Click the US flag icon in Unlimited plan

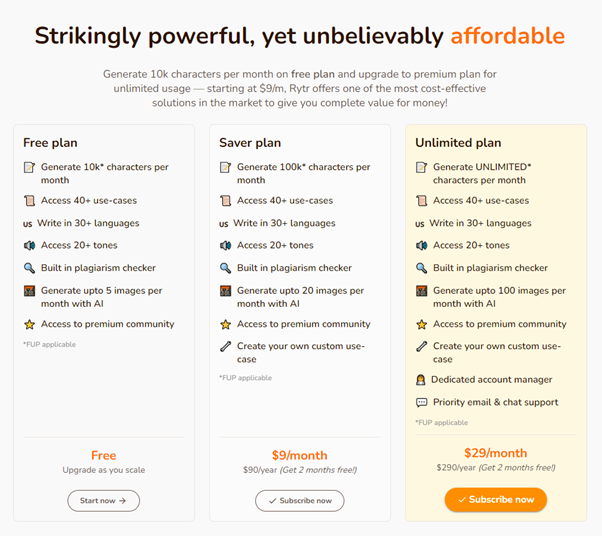[x=420, y=224]
